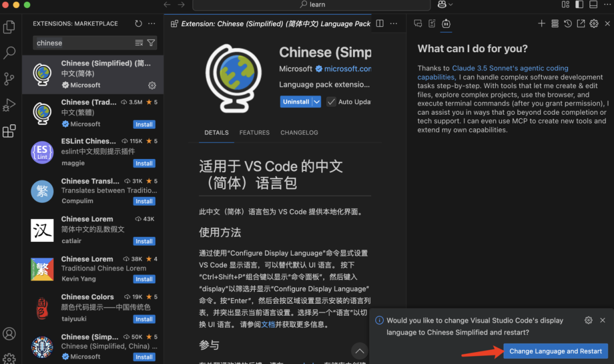Viewport: 614px width, 364px height.
Task: Open the history icon in chat panel
Action: coord(568,24)
